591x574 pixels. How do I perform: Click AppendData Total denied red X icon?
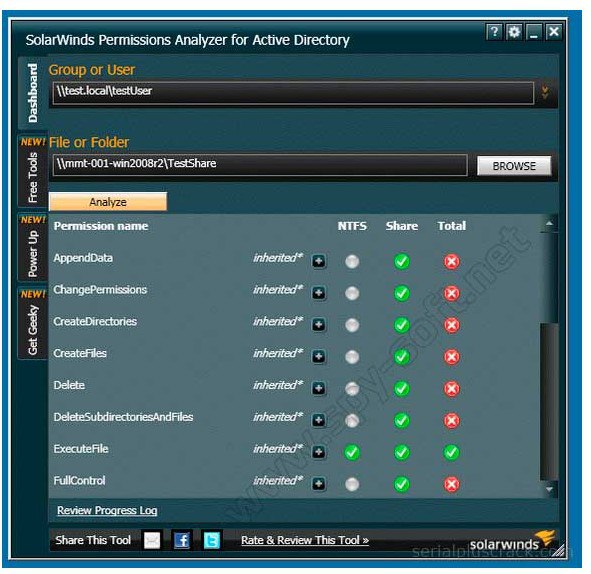point(452,262)
